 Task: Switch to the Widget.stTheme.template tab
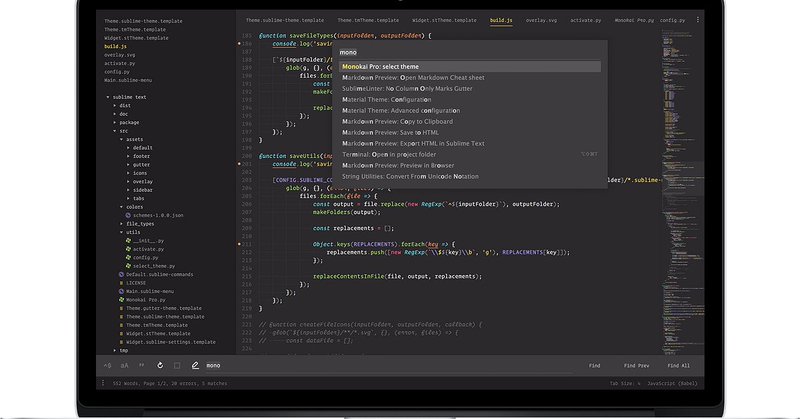444,20
